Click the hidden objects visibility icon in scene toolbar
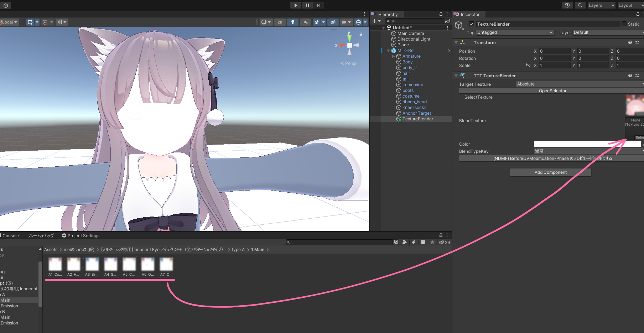 coord(333,22)
